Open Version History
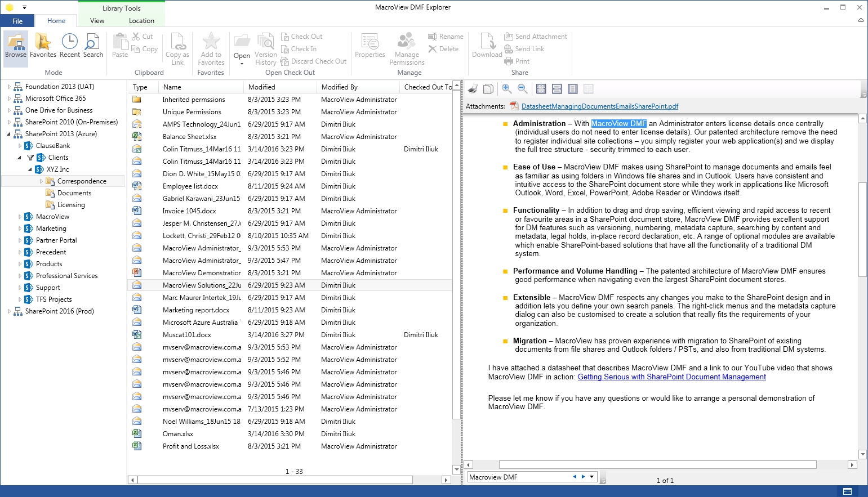868x497 pixels. (265, 49)
